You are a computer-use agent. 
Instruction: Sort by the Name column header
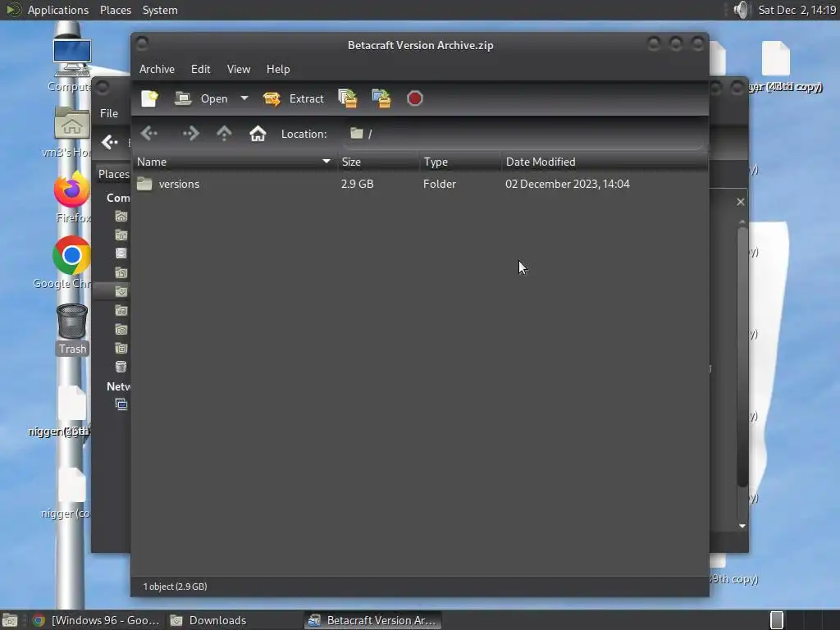[x=235, y=162]
